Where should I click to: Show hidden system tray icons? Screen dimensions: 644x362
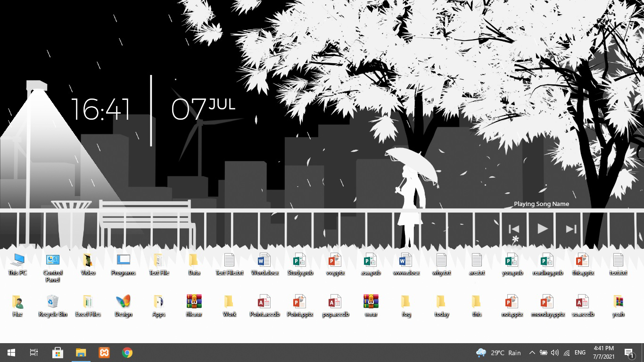pyautogui.click(x=532, y=353)
